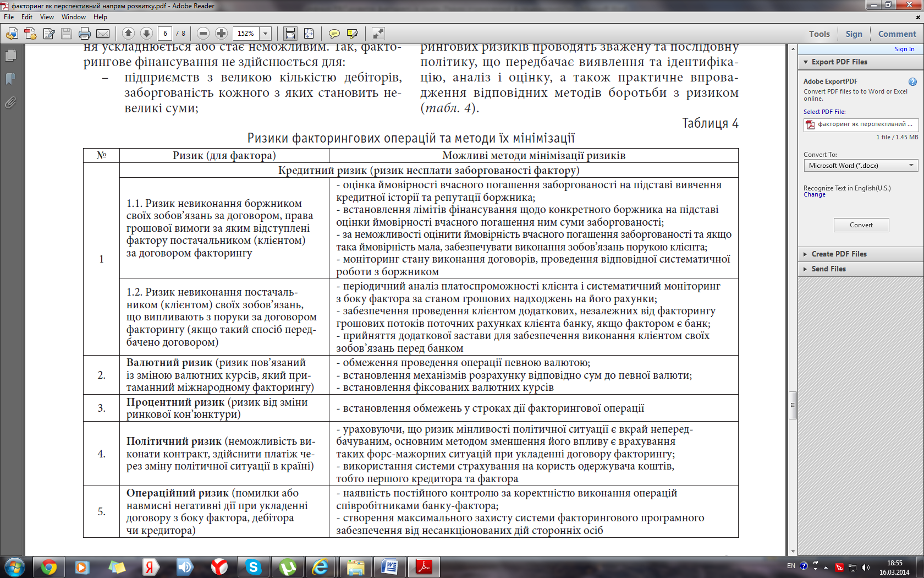This screenshot has width=924, height=578.
Task: Open Google Chrome from taskbar
Action: point(48,566)
